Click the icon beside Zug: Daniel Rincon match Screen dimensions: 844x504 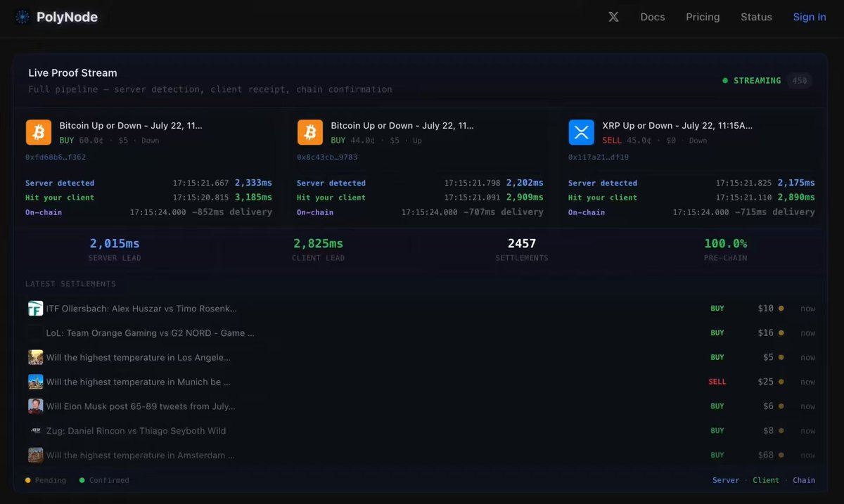coord(35,431)
